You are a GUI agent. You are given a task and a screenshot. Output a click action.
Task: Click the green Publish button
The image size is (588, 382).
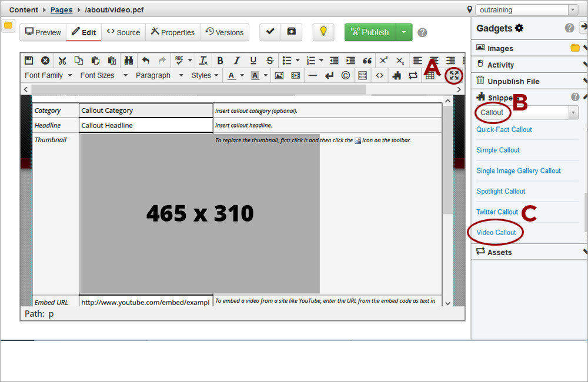pyautogui.click(x=370, y=32)
